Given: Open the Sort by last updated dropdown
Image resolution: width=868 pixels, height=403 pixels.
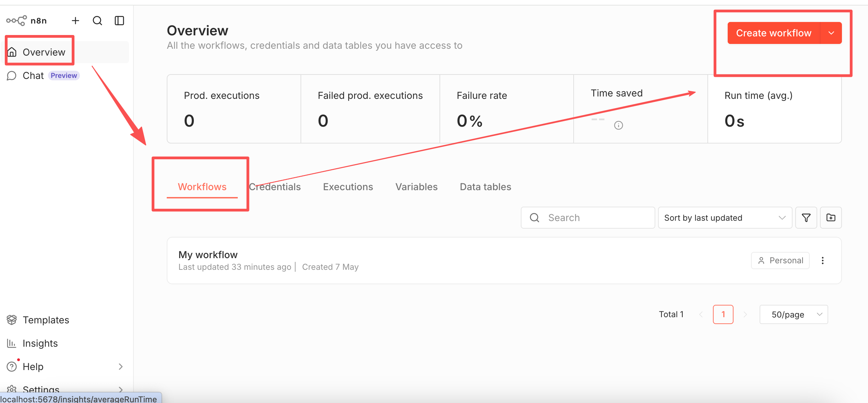Looking at the screenshot, I should (725, 218).
